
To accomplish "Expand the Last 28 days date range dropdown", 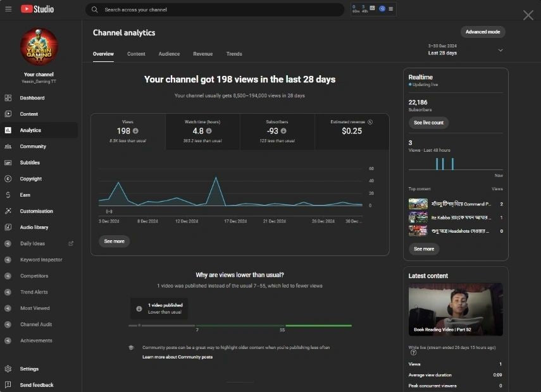I will coord(501,50).
